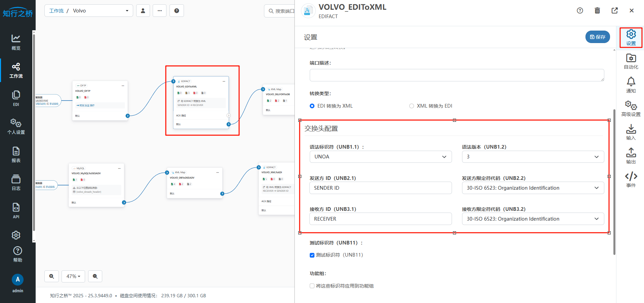644x303 pixels.
Task: Enable 将这些标识符应用到功能组 checkbox
Action: pyautogui.click(x=312, y=286)
